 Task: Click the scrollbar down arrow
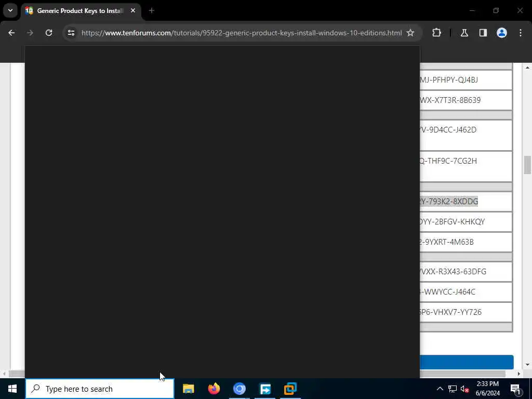pos(527,365)
